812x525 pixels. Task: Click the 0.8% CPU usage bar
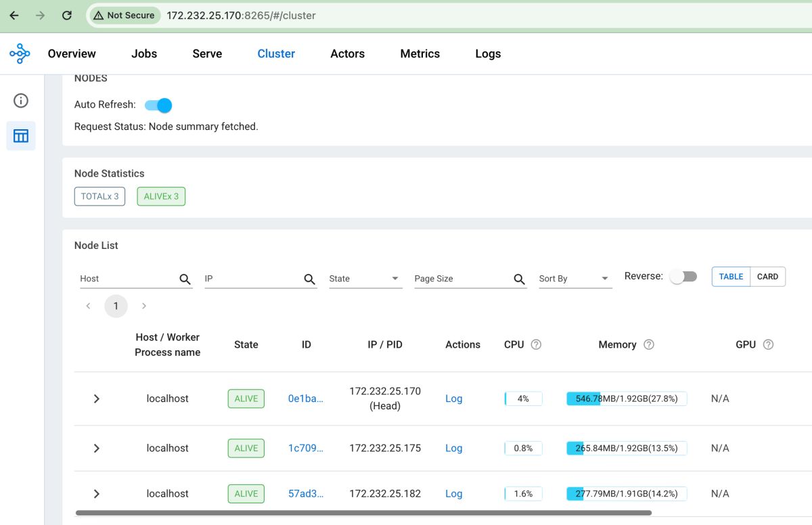pyautogui.click(x=523, y=448)
